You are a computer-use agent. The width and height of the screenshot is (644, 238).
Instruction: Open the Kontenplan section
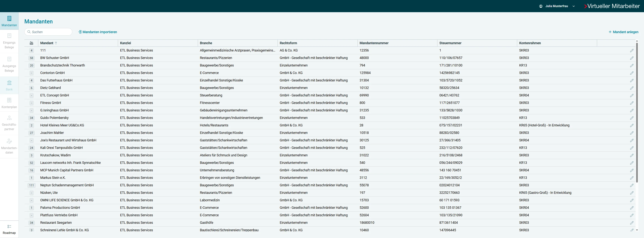point(9,103)
